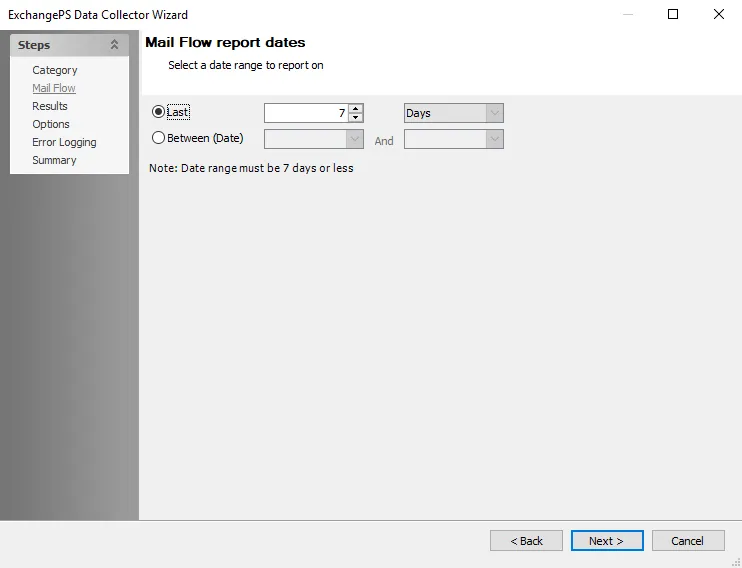Go to the Results step

[x=50, y=106]
